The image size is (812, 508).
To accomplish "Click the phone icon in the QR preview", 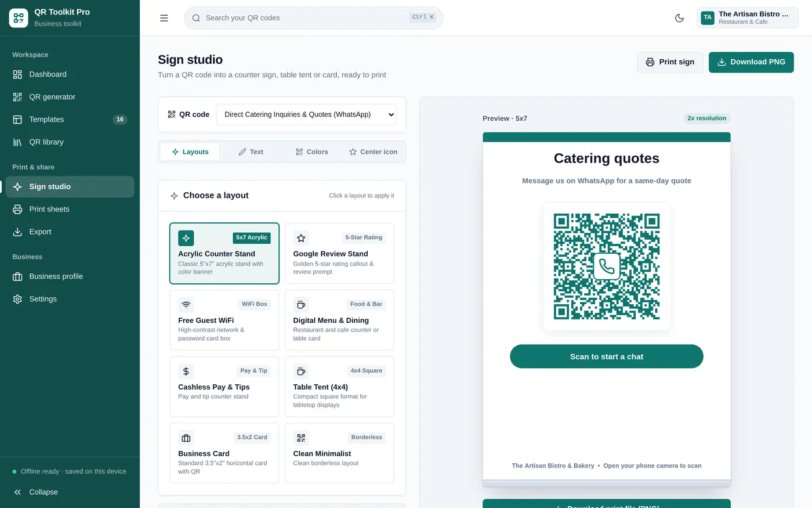I will 607,266.
